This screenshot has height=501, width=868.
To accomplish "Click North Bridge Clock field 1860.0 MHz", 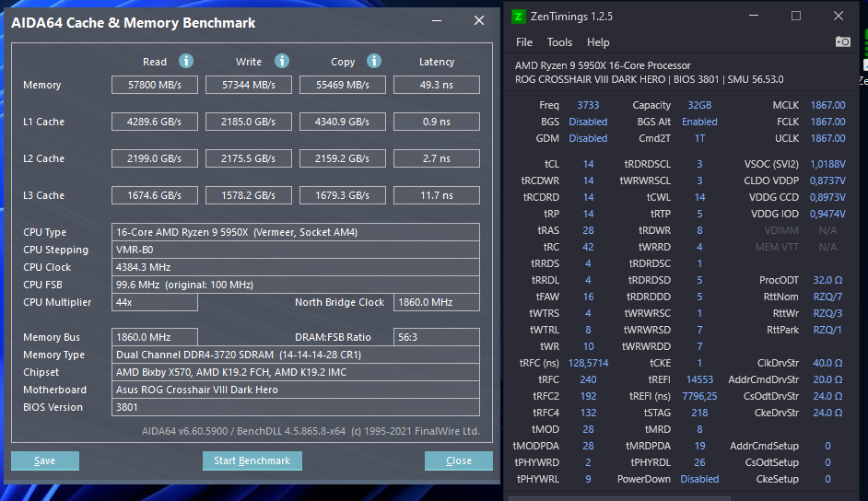I will 436,302.
